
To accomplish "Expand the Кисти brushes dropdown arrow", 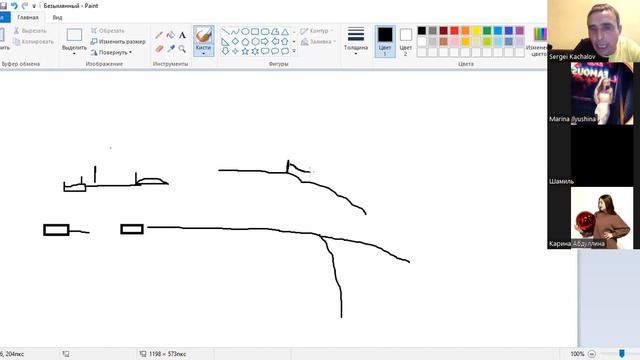I will [203, 53].
